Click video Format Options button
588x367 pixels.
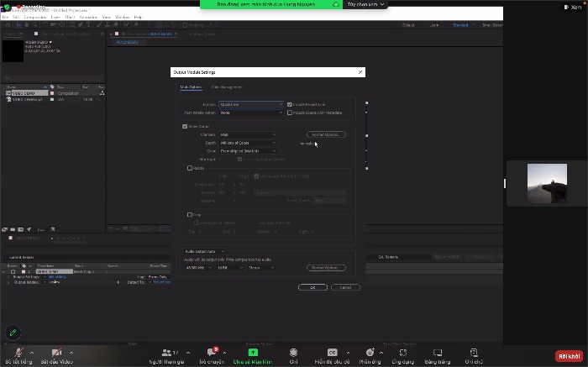coord(326,134)
